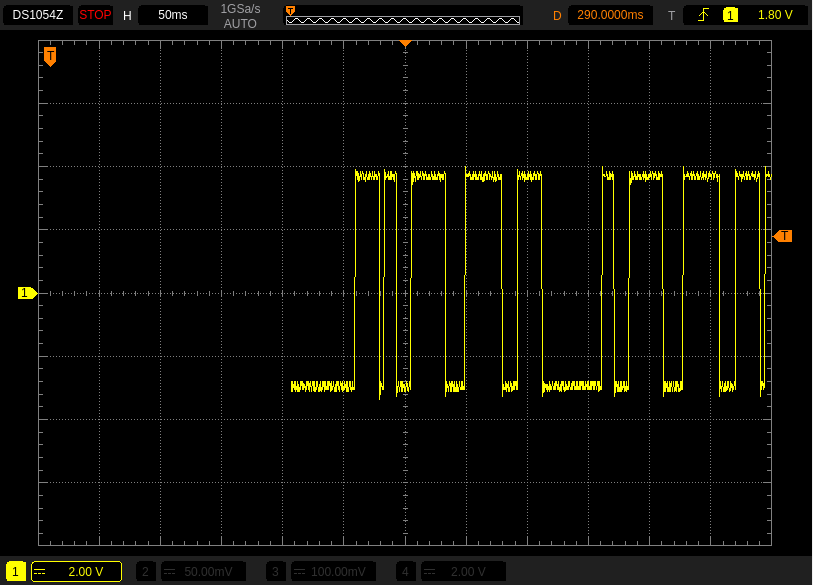
Task: Click the trigger source channel 1 badge
Action: pos(730,16)
